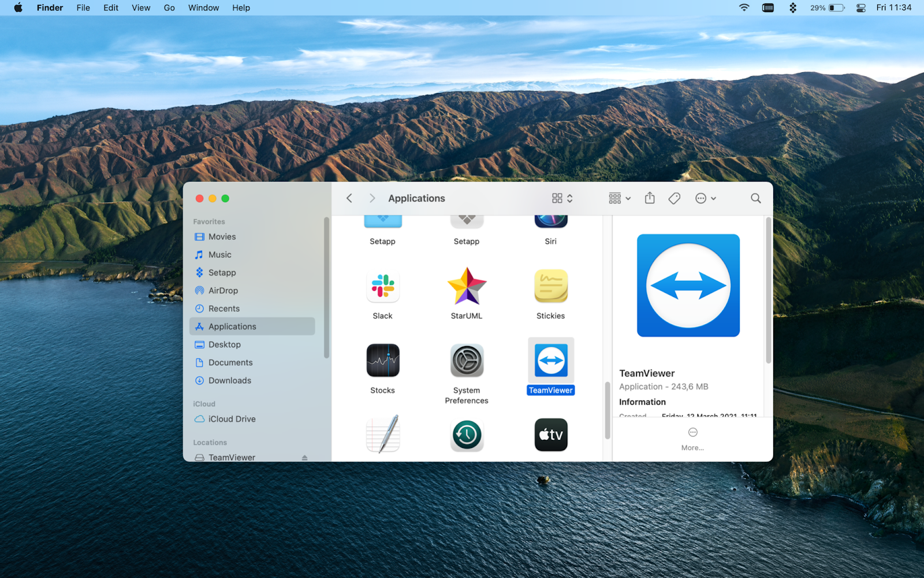Select Movies in the sidebar
Screen dimensions: 924x578
(x=252, y=237)
